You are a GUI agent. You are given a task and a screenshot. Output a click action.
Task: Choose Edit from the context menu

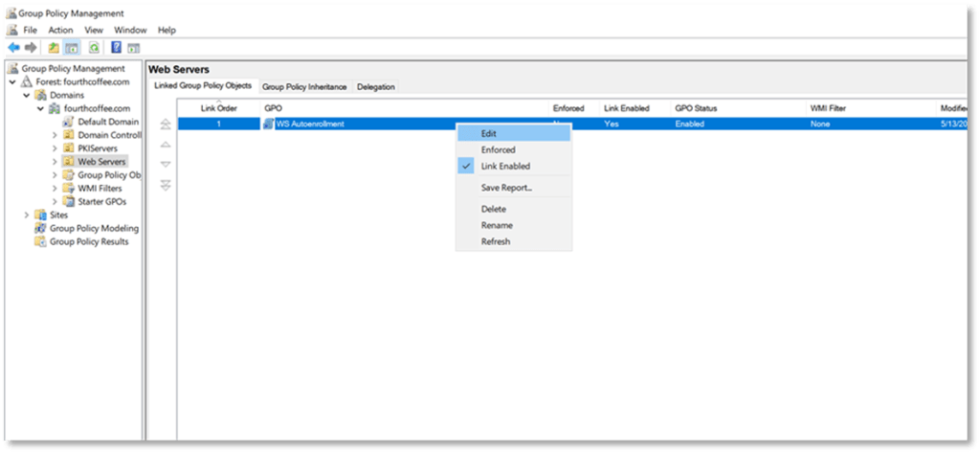[x=489, y=134]
